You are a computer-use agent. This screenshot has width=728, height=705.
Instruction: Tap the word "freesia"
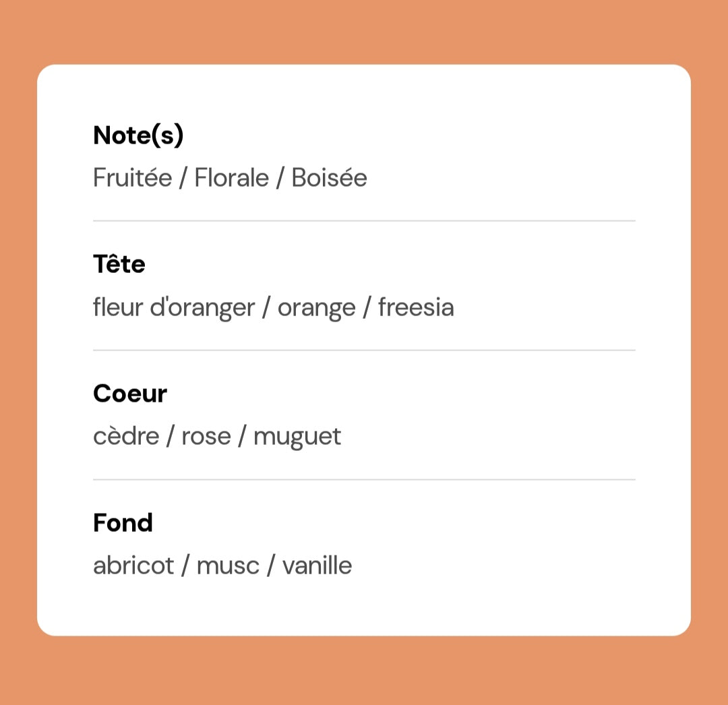point(416,308)
